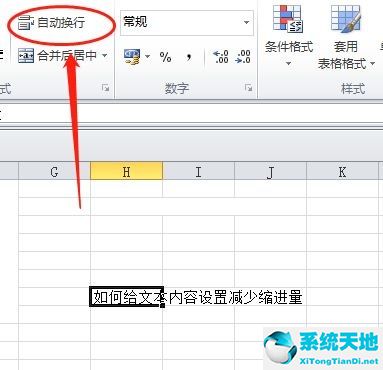Open the 合并后居中 dropdown arrow
Viewport: 383px width, 370px height.
104,55
